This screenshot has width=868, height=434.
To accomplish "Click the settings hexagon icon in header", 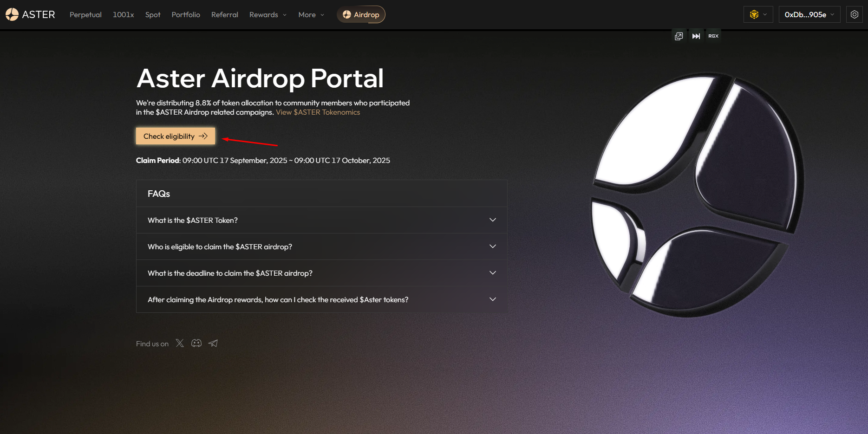I will pos(854,14).
